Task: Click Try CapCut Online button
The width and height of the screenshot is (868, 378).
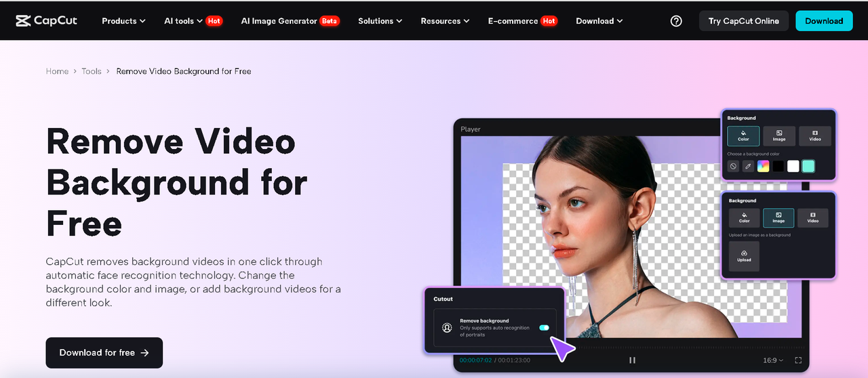Action: click(743, 21)
